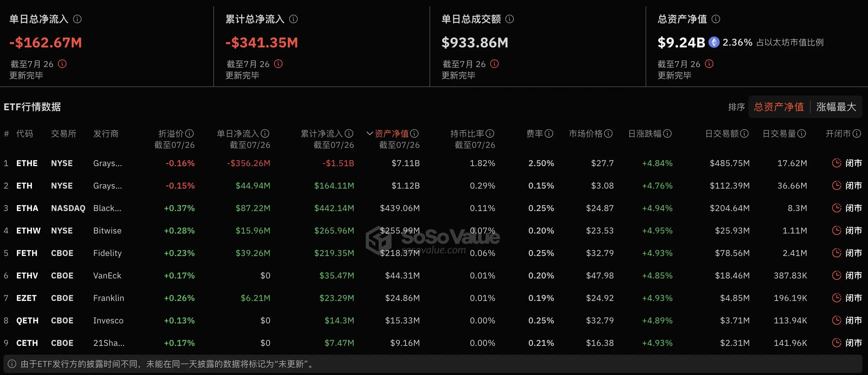
Task: Click $933.86M total trading volume
Action: (x=475, y=42)
